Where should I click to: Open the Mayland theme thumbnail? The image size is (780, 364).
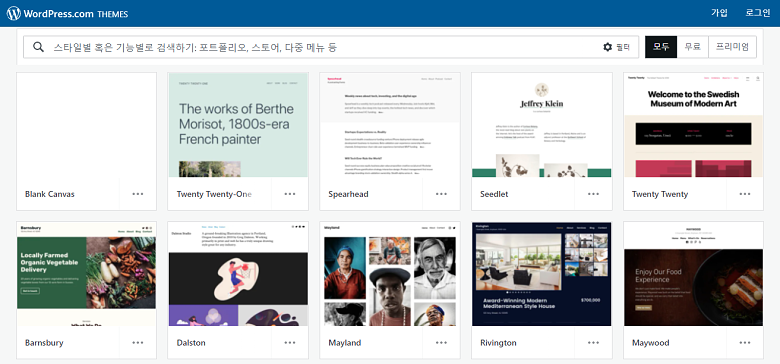[x=390, y=274]
